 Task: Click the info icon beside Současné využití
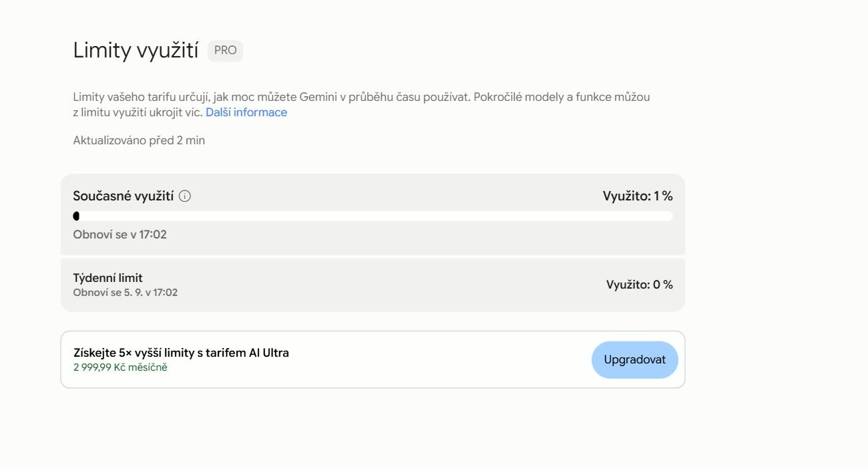click(185, 196)
